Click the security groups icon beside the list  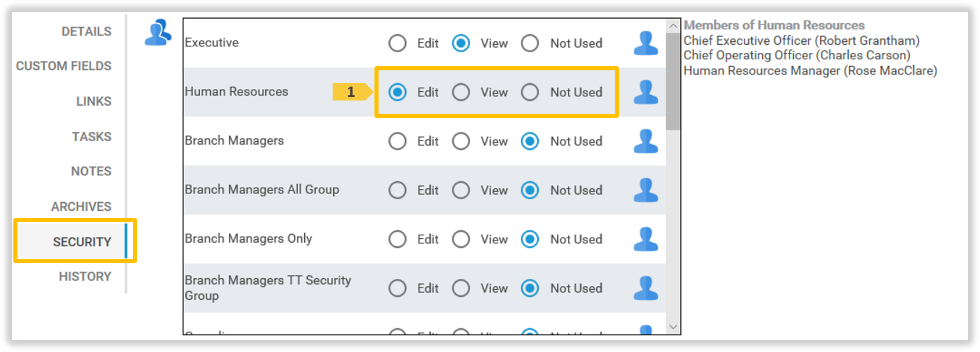pos(158,33)
